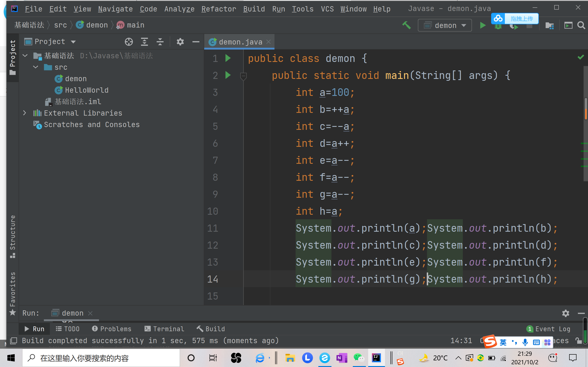Click run gutter arrow beside line 1

(x=228, y=58)
